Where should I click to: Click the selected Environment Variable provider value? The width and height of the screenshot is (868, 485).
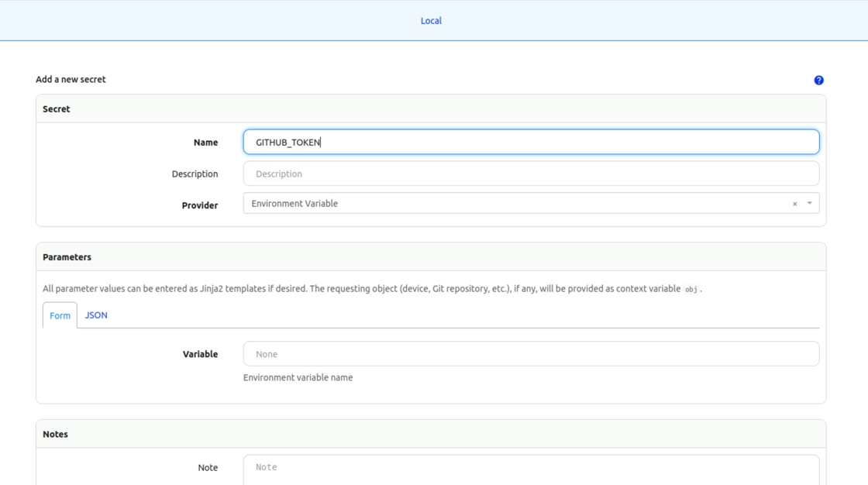tap(294, 204)
